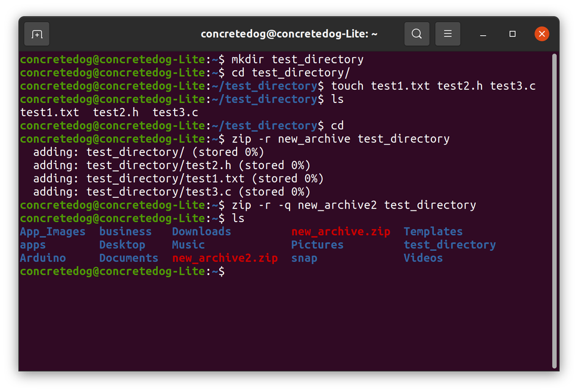
Task: Click the test1.txt filename in ls output
Action: pyautogui.click(x=49, y=112)
